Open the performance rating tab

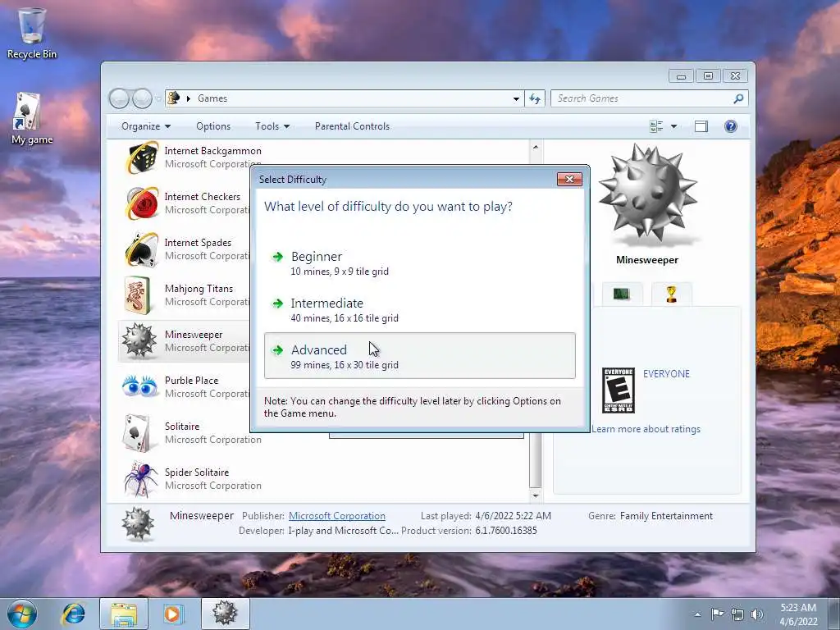click(x=622, y=294)
